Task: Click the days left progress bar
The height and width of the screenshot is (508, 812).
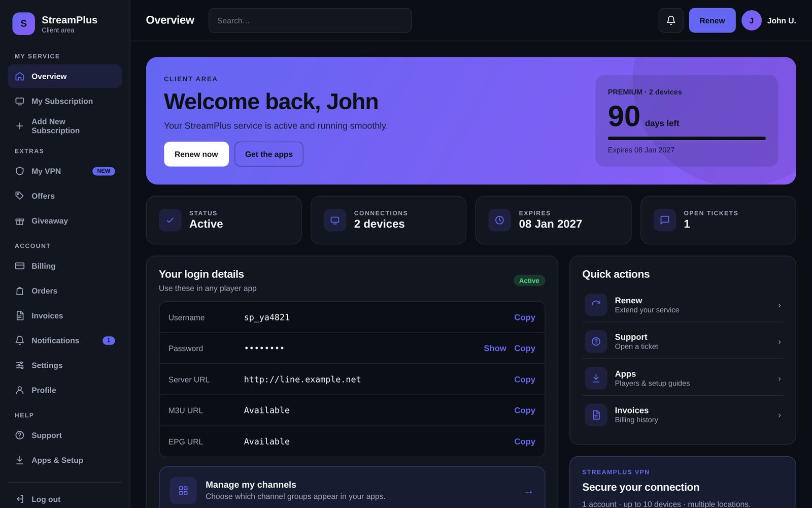Action: tap(687, 138)
